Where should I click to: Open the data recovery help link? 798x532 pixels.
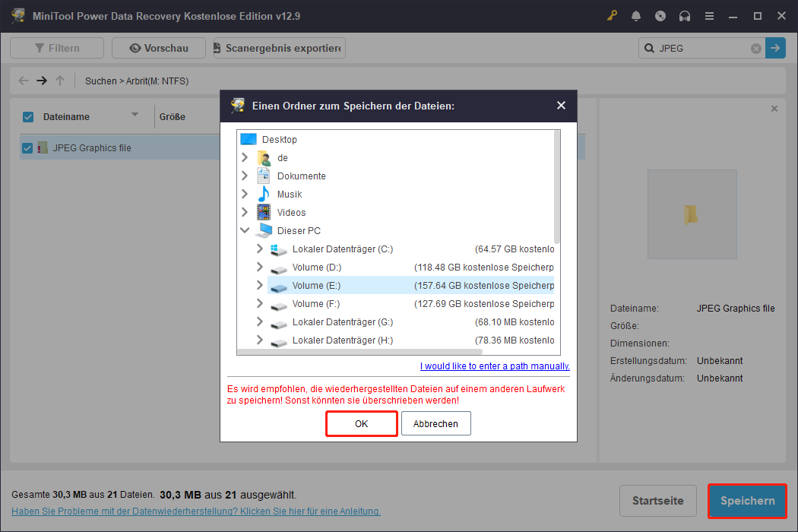[x=196, y=511]
